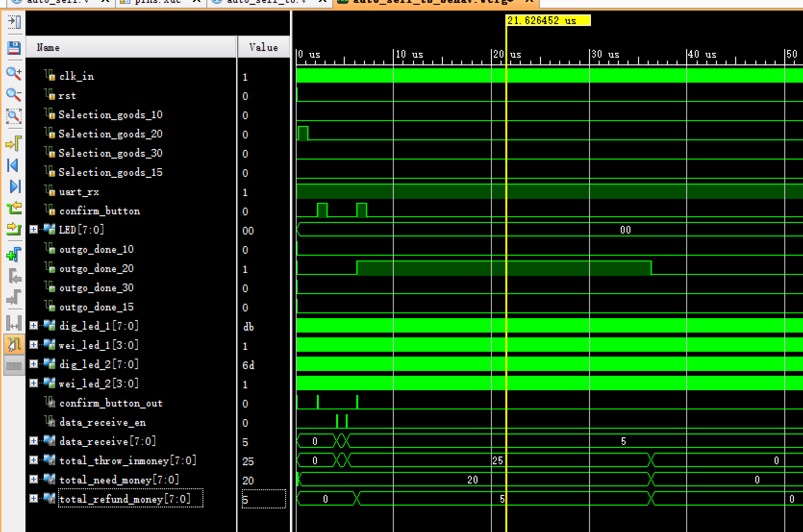
Task: Click the Go To Cursor icon
Action: coord(13,143)
